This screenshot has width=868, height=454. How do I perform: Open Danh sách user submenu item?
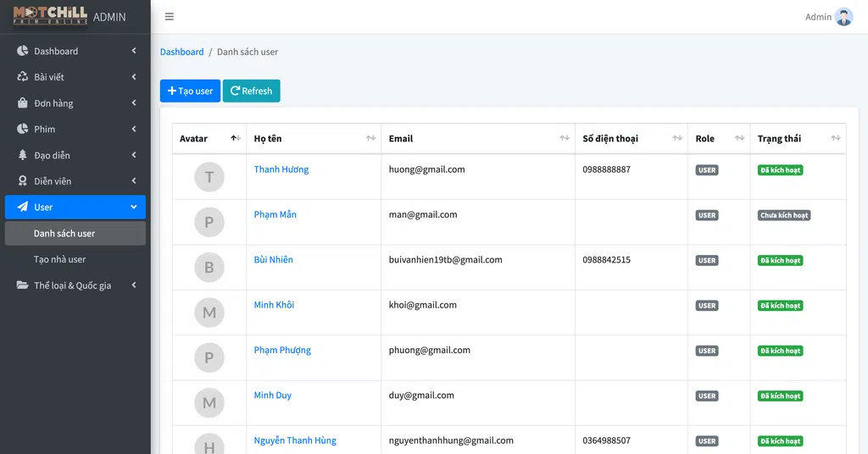[75, 234]
